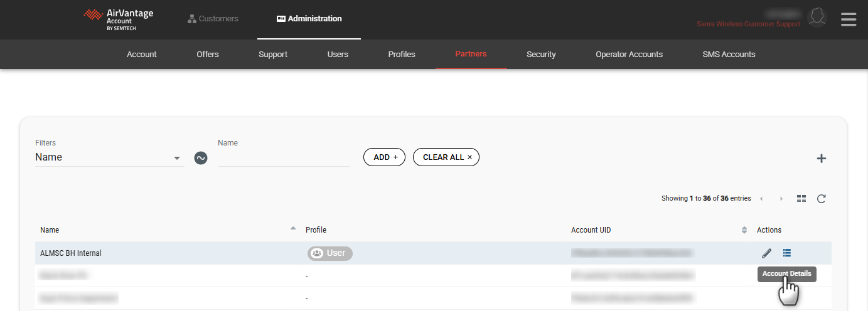Click the AirVantage Account logo
Image resolution: width=868 pixels, height=311 pixels.
point(119,19)
